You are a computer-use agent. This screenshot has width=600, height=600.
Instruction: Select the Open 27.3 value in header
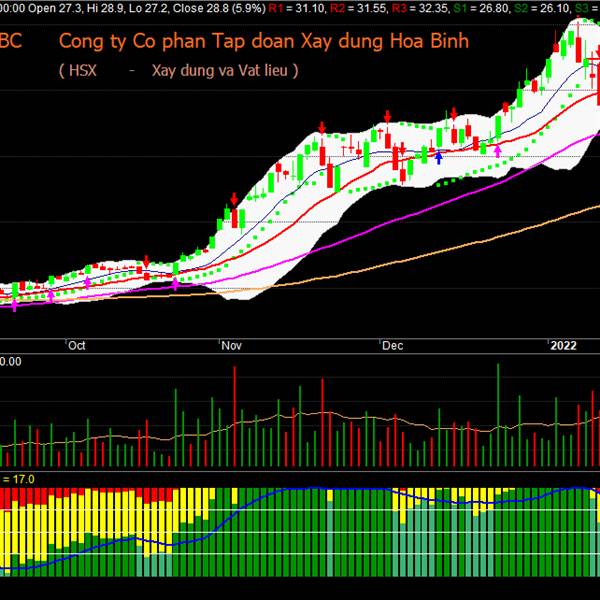[x=55, y=8]
